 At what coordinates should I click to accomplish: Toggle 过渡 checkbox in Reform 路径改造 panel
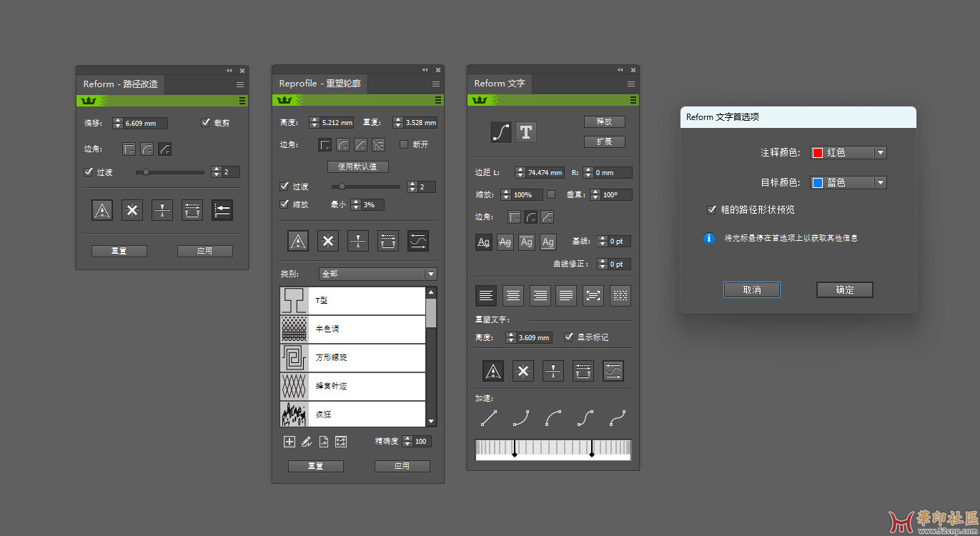click(89, 172)
